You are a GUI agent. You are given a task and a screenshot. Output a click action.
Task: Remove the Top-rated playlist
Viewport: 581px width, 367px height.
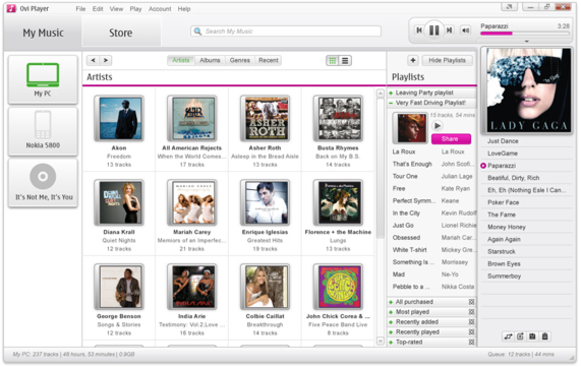pyautogui.click(x=471, y=342)
